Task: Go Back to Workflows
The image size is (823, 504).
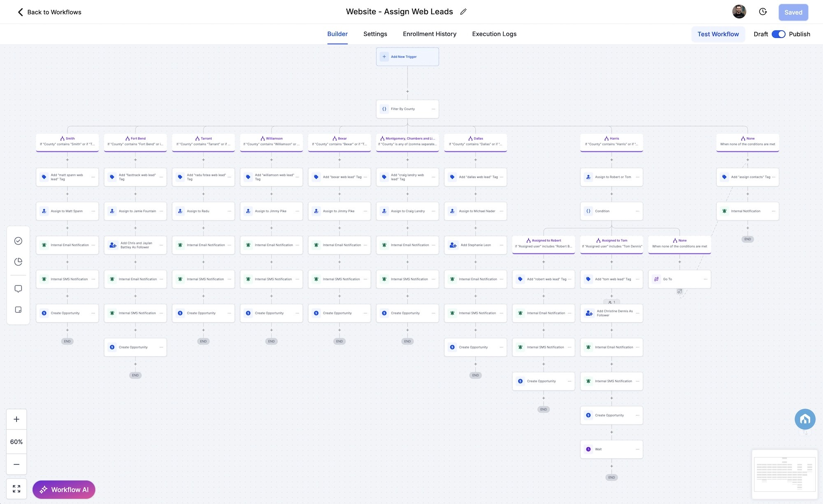Action: click(x=49, y=12)
